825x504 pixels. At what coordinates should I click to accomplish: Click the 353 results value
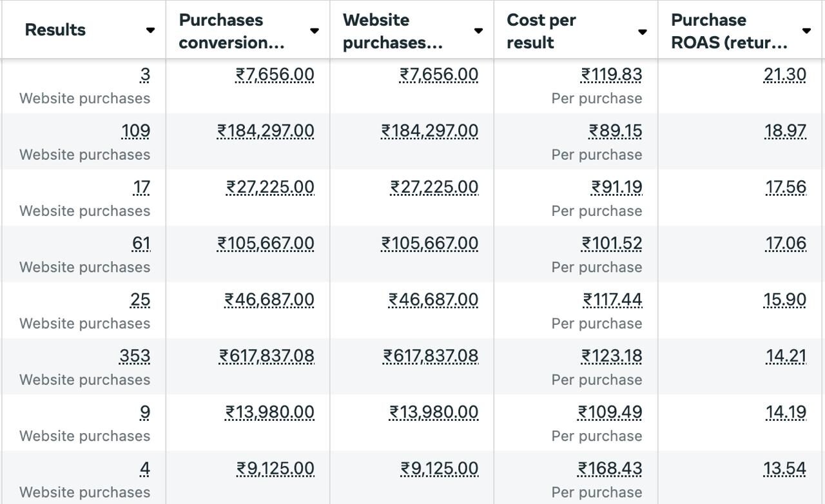pyautogui.click(x=135, y=356)
